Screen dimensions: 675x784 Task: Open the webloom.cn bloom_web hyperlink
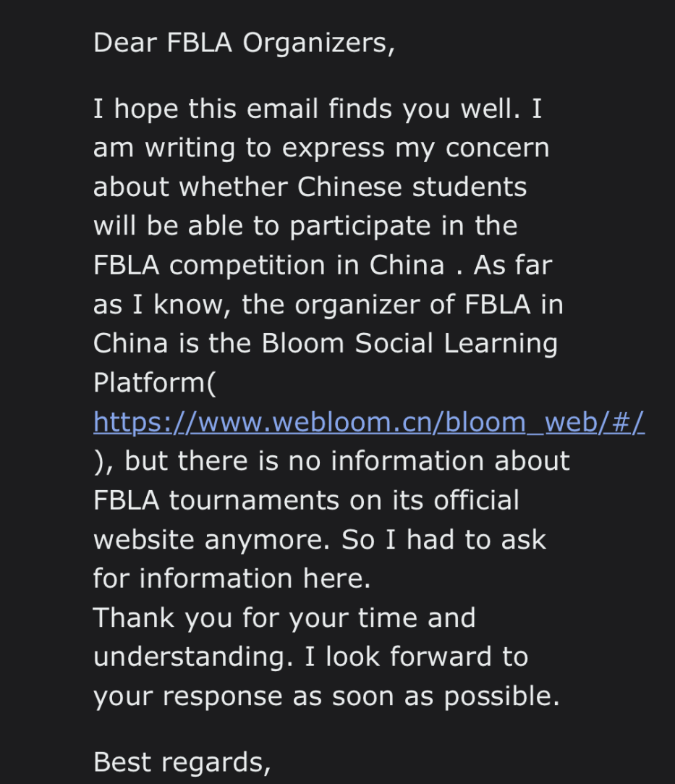coord(369,422)
